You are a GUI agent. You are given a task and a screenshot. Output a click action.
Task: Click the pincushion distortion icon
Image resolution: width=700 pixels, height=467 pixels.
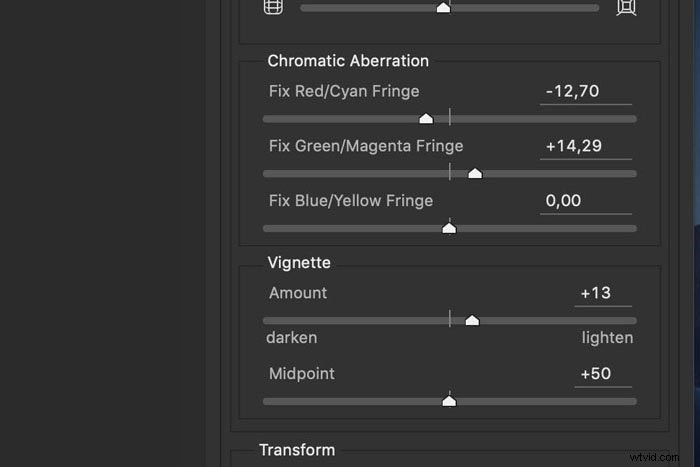tap(626, 7)
